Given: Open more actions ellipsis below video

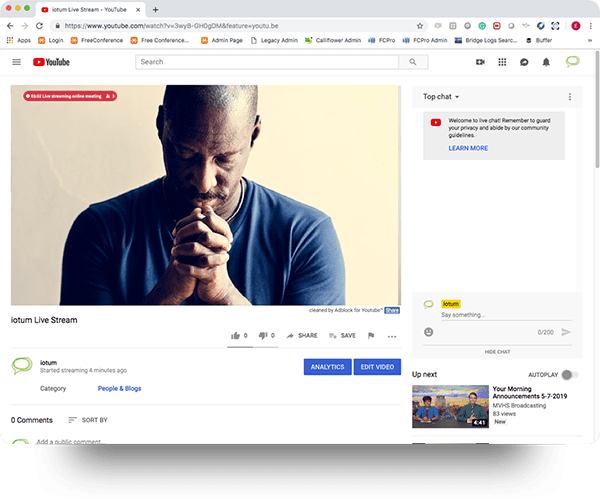Looking at the screenshot, I should point(392,336).
